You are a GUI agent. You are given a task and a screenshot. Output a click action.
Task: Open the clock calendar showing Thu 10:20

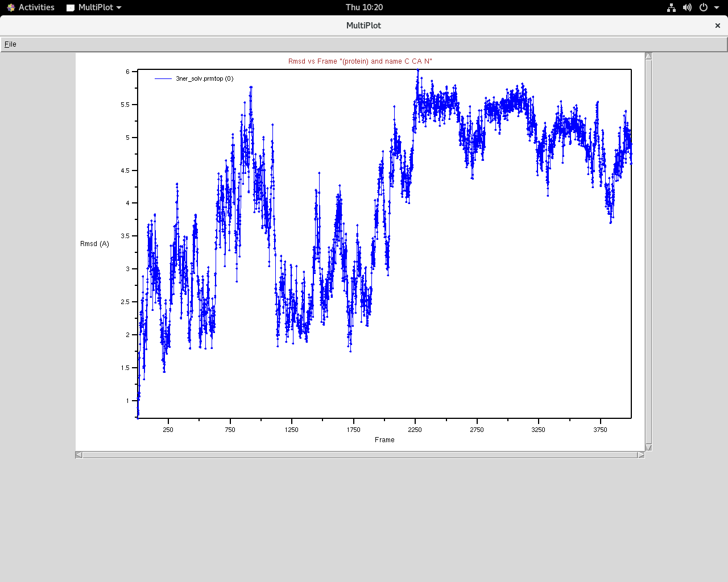pyautogui.click(x=364, y=7)
